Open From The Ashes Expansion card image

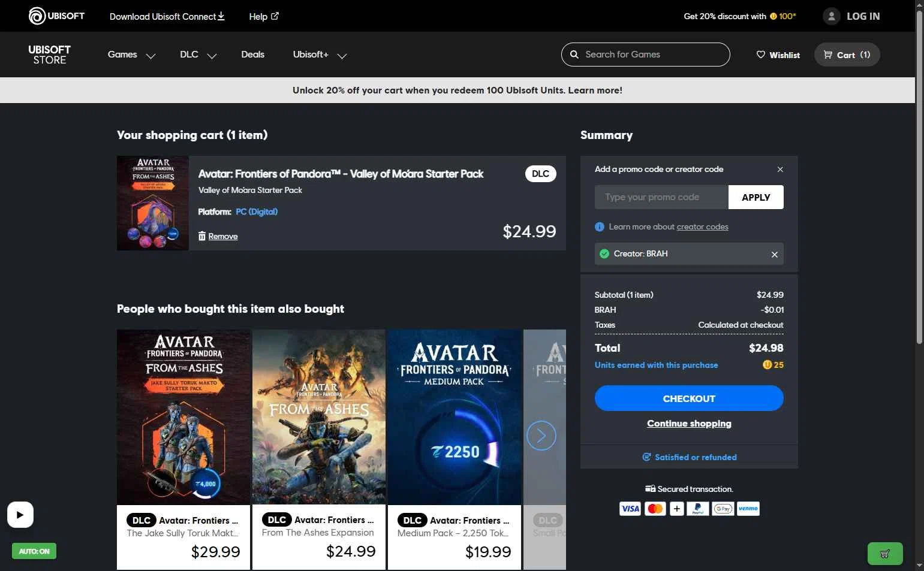coord(319,417)
